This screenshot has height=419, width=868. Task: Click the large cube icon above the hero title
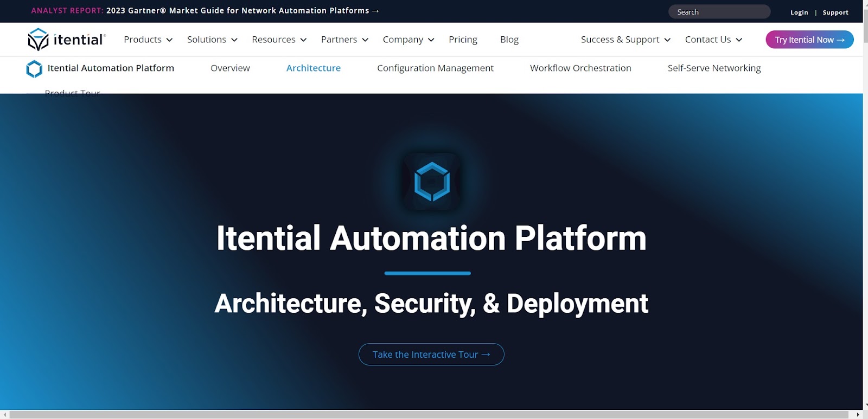pyautogui.click(x=432, y=182)
